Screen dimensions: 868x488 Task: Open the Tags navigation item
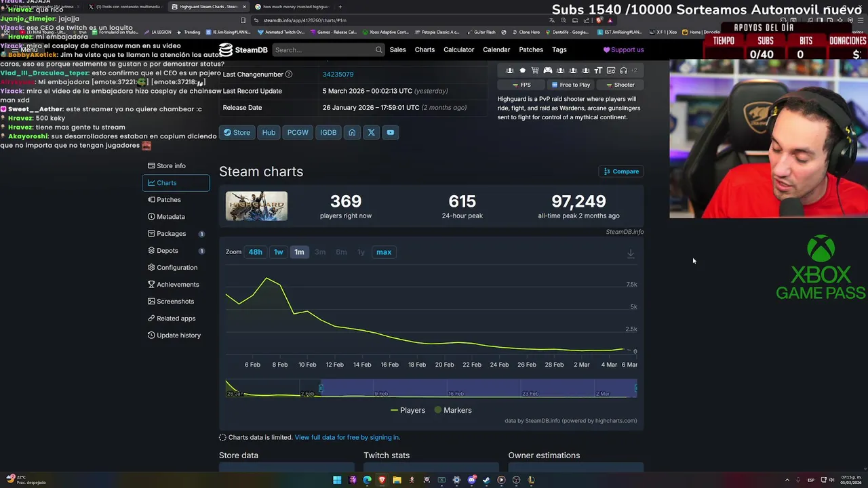coord(559,49)
